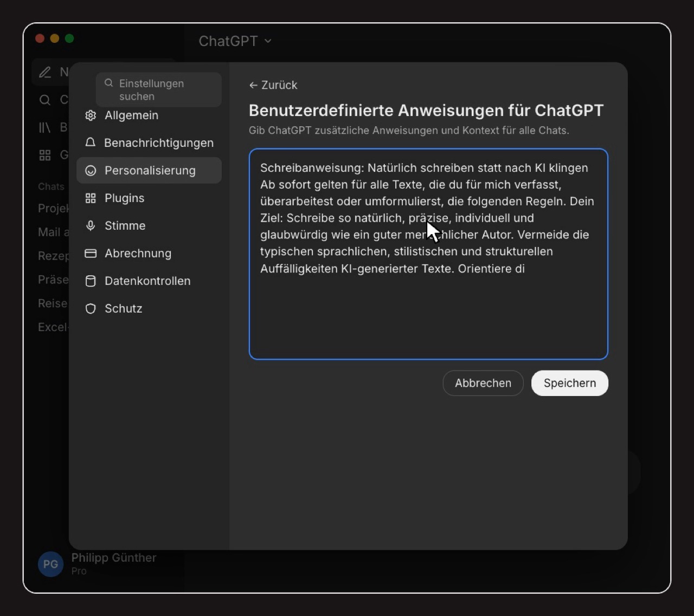The width and height of the screenshot is (694, 616).
Task: Open the Stimme settings section
Action: point(149,226)
